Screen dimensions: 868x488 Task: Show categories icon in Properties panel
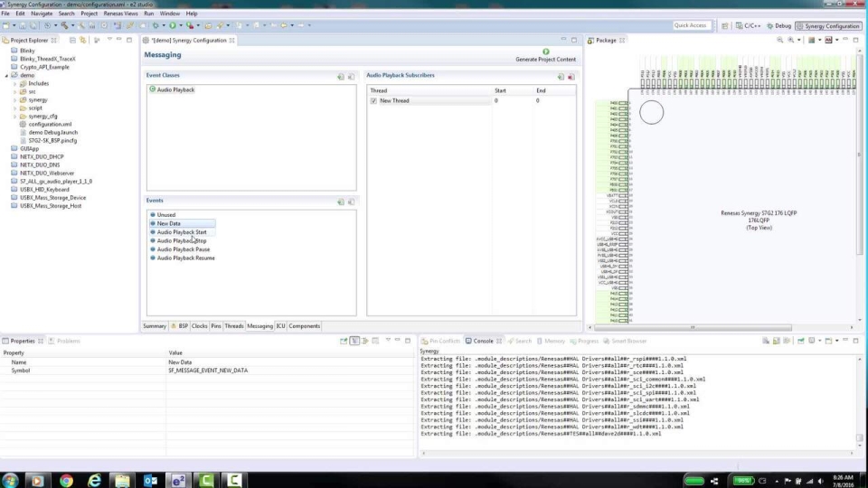pos(354,341)
